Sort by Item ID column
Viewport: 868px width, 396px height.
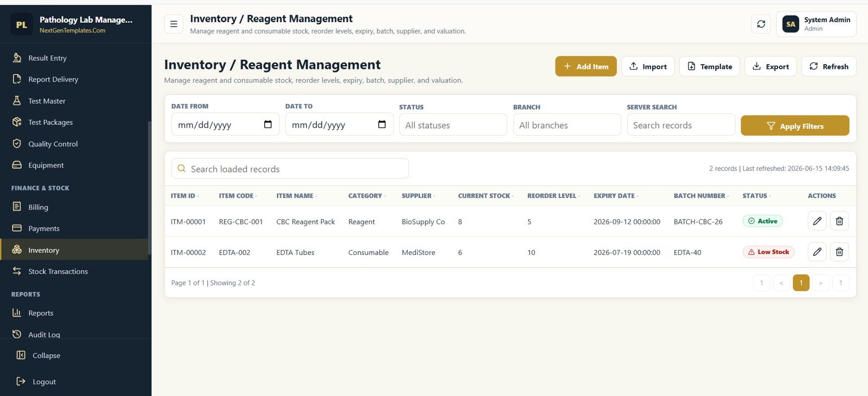coord(184,196)
